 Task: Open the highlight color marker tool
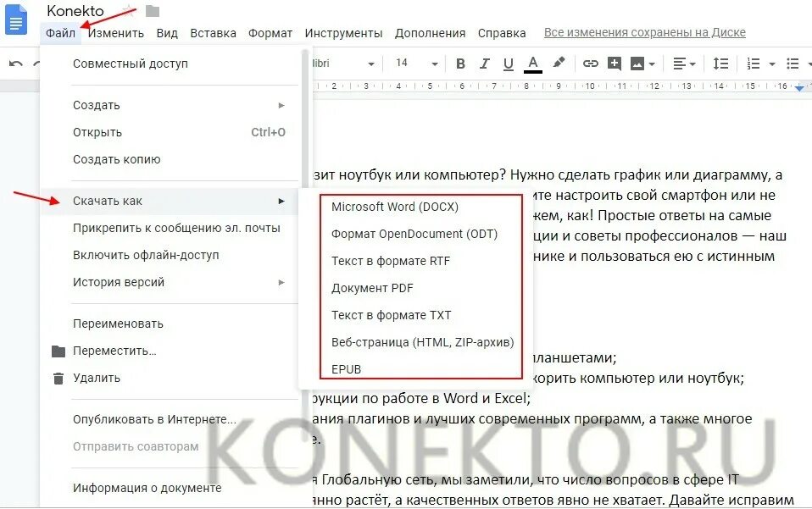point(559,64)
